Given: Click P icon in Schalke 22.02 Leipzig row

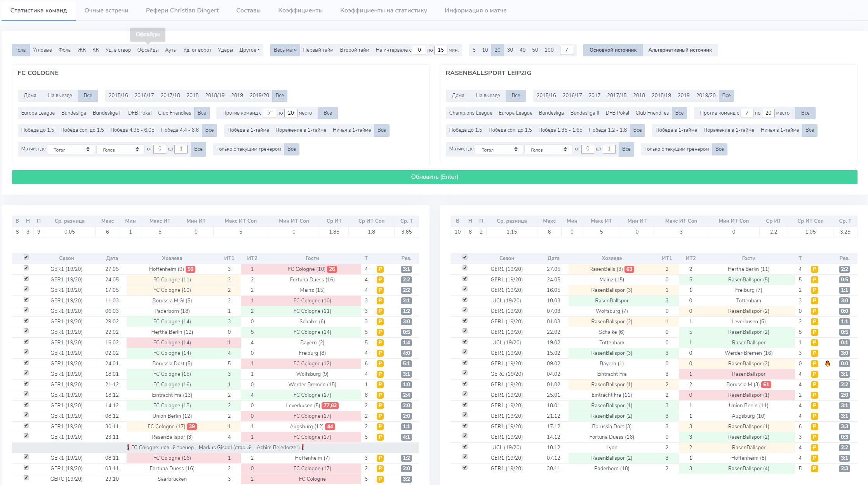Looking at the screenshot, I should pos(814,332).
